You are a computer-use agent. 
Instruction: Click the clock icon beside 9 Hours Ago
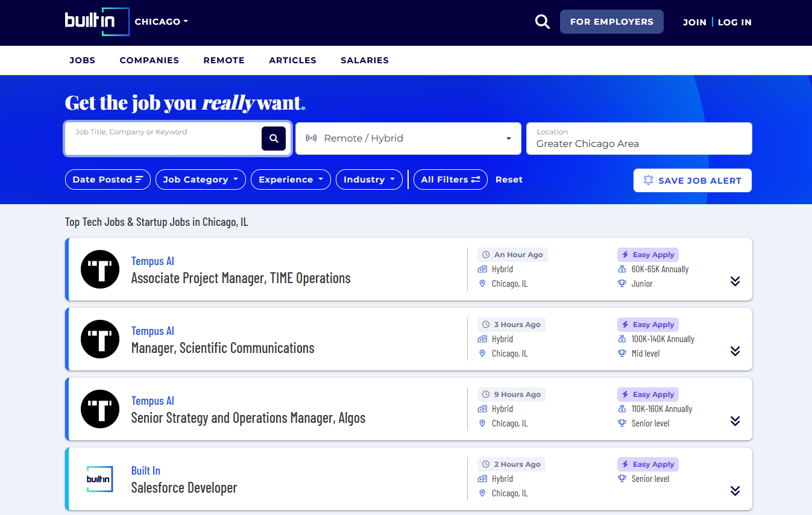pos(486,395)
